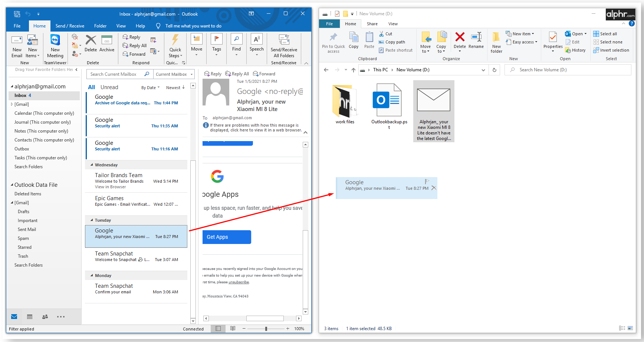644x342 pixels.
Task: Open the New item dropdown in Explorer
Action: [520, 34]
